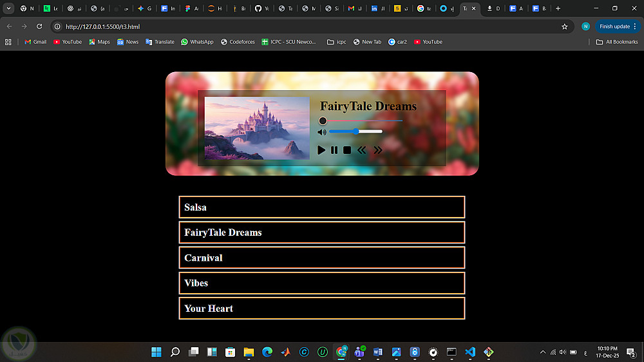Switch to the Gmail browser tab
This screenshot has width=644, height=362.
tap(355, 8)
